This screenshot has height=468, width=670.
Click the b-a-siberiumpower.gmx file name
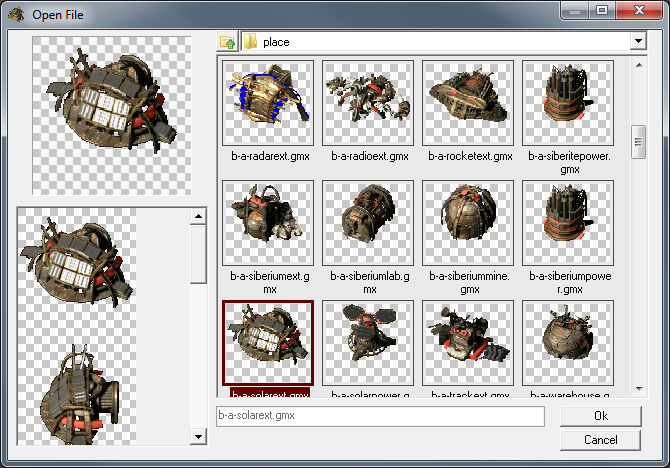coord(570,283)
